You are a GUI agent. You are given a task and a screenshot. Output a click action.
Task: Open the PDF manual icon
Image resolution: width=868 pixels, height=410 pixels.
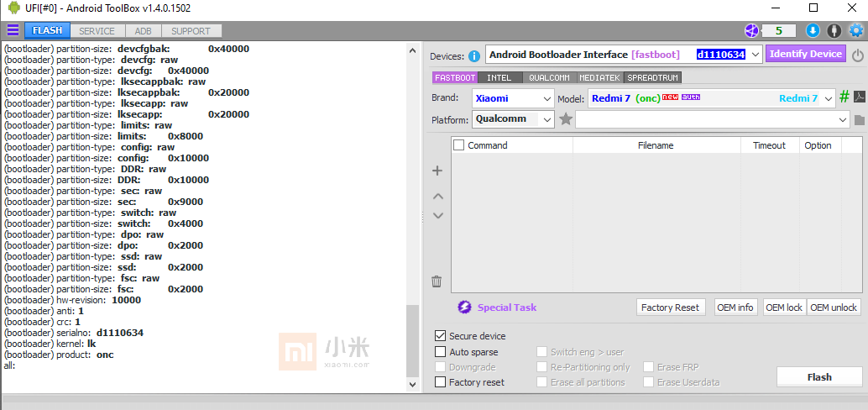pyautogui.click(x=859, y=97)
